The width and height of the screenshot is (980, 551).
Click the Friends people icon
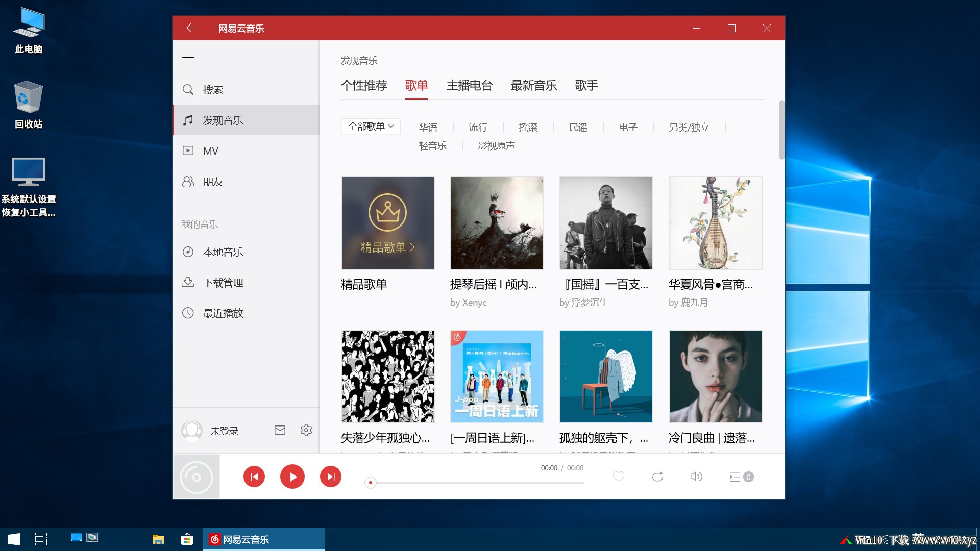click(188, 182)
